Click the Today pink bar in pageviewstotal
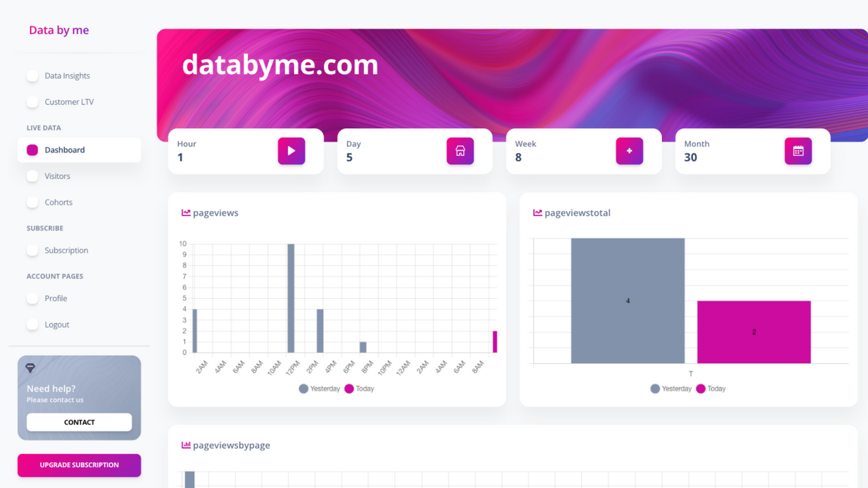Viewport: 868px width, 488px height. pyautogui.click(x=753, y=331)
